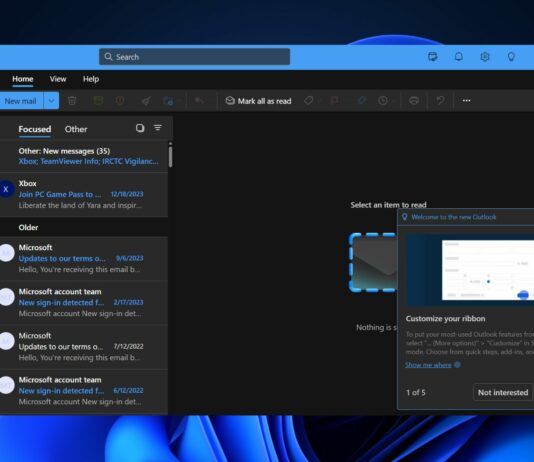The image size is (534, 462).
Task: Click the Search box
Action: click(194, 57)
